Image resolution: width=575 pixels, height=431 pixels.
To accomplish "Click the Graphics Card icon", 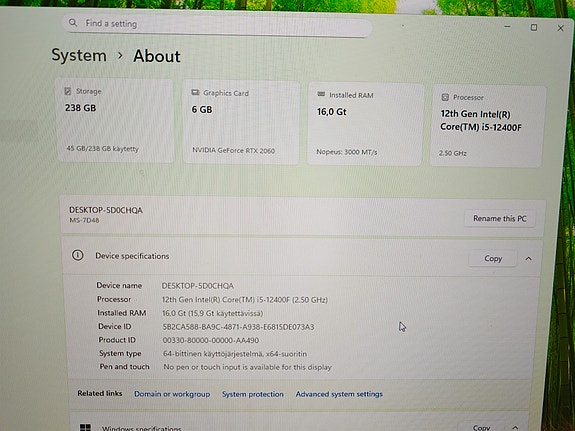I will coord(195,92).
